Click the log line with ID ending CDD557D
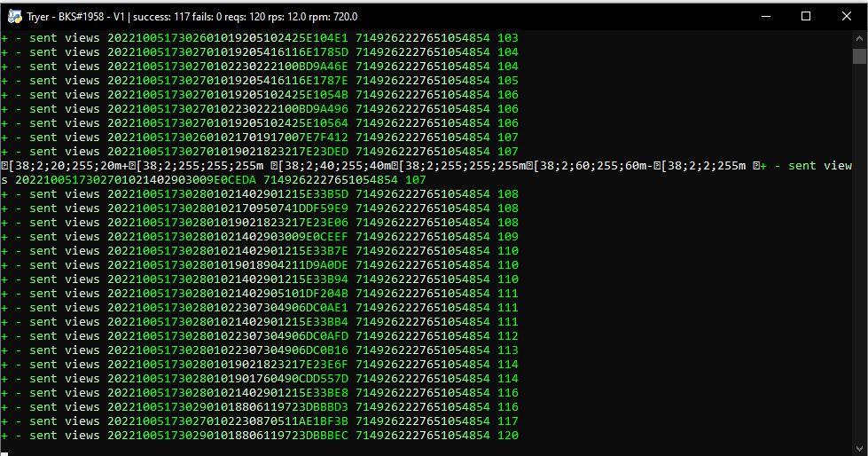This screenshot has width=868, height=456. [x=260, y=379]
